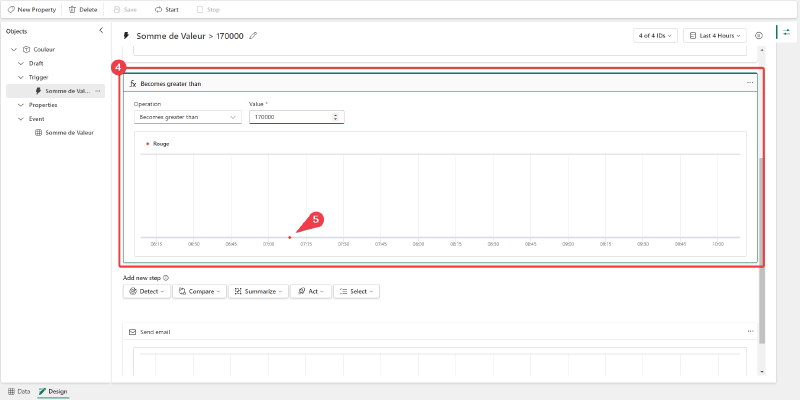Viewport: 800px width, 400px height.
Task: Collapse the Trigger tree section
Action: (x=21, y=77)
